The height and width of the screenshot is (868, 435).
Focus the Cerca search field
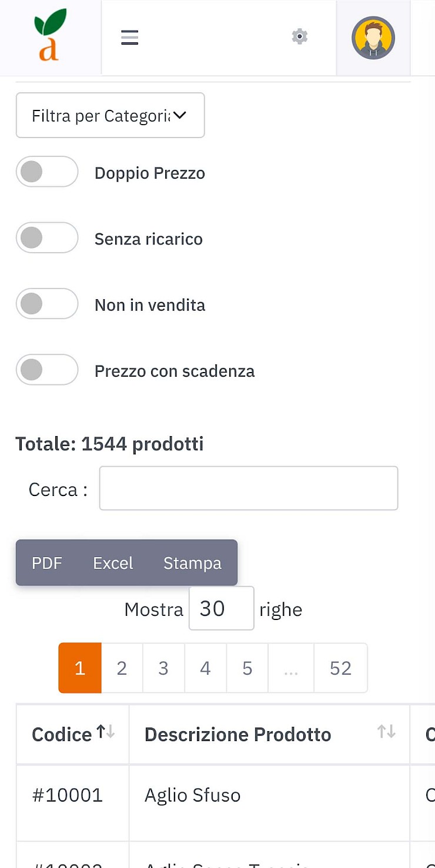tap(249, 488)
